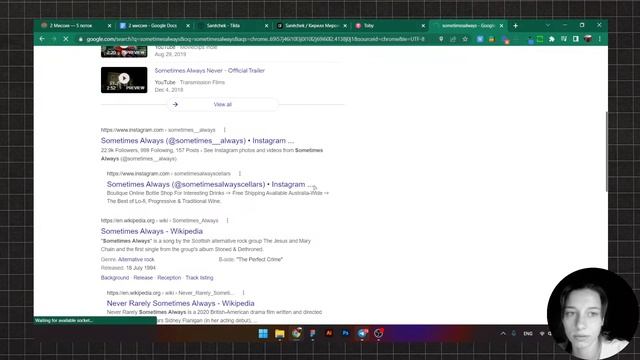640x360 pixels.
Task: Open Sometimes Always (@sometimes__always) Instagram result
Action: pyautogui.click(x=197, y=140)
